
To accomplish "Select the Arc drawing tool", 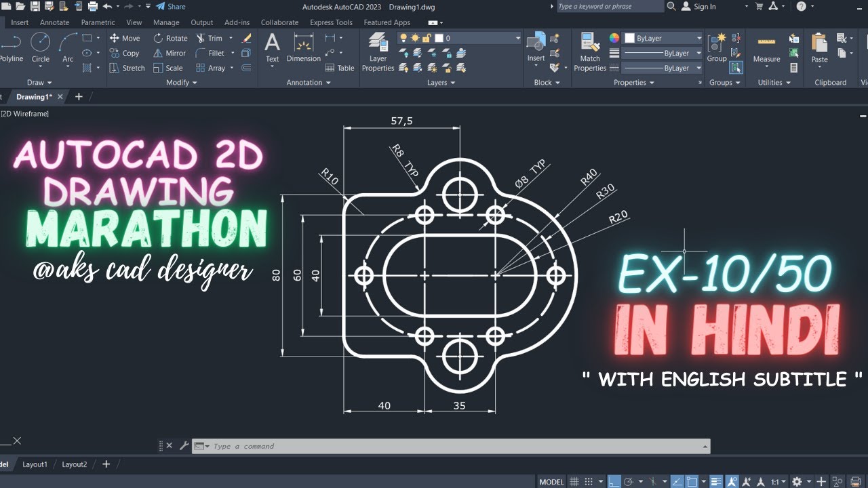I will tap(68, 47).
